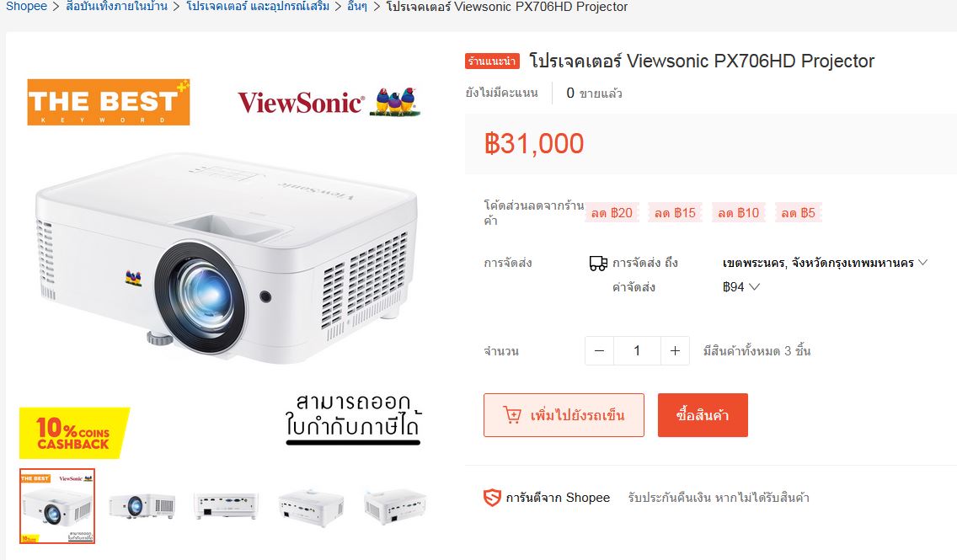Select the third thumbnail showing rear ports

226,506
